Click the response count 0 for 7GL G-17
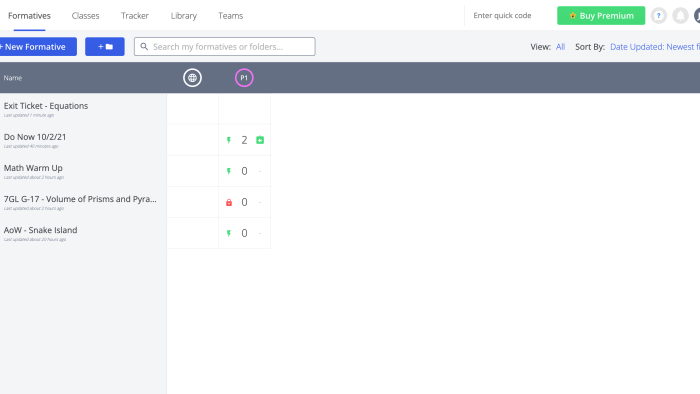 tap(244, 202)
